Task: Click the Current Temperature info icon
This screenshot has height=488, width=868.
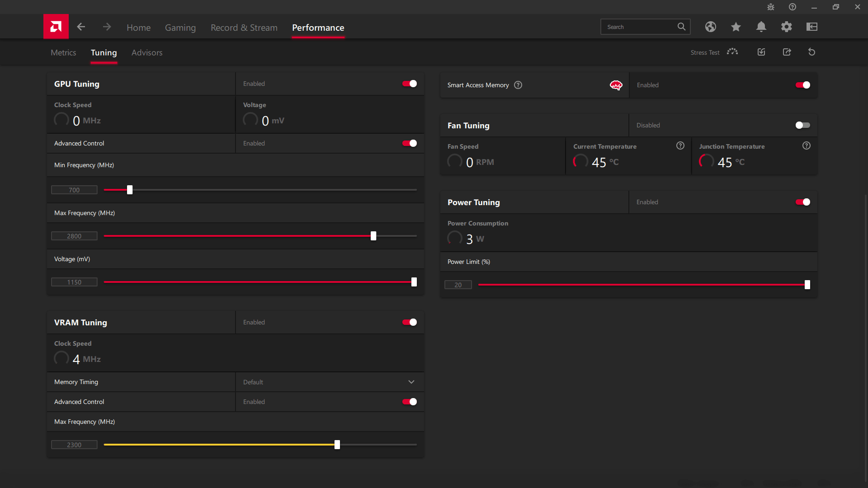Action: 679,146
